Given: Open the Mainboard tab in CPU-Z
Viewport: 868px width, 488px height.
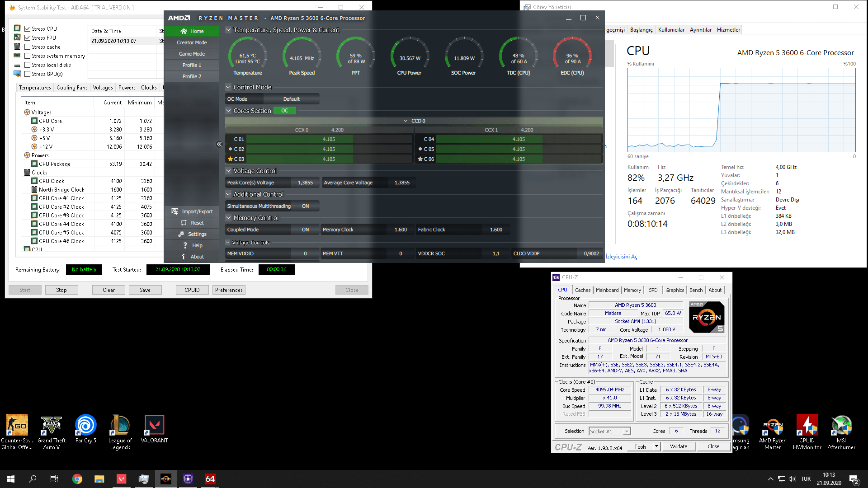Looking at the screenshot, I should click(x=607, y=290).
